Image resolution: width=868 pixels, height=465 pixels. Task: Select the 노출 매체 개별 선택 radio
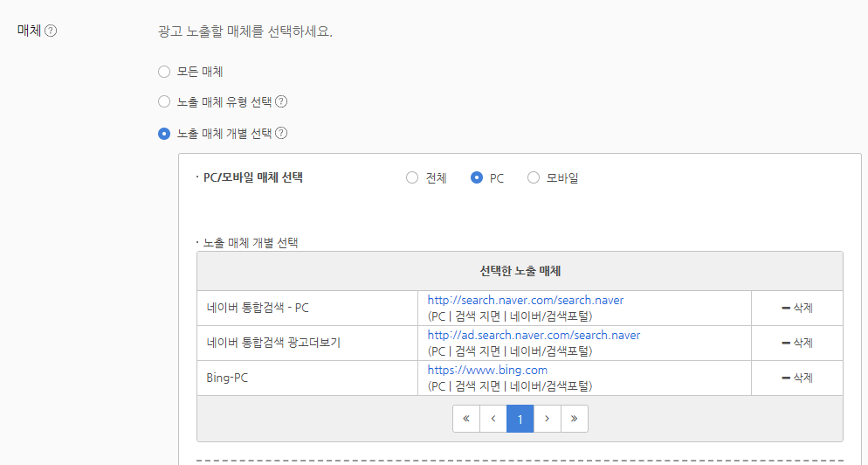tap(164, 134)
